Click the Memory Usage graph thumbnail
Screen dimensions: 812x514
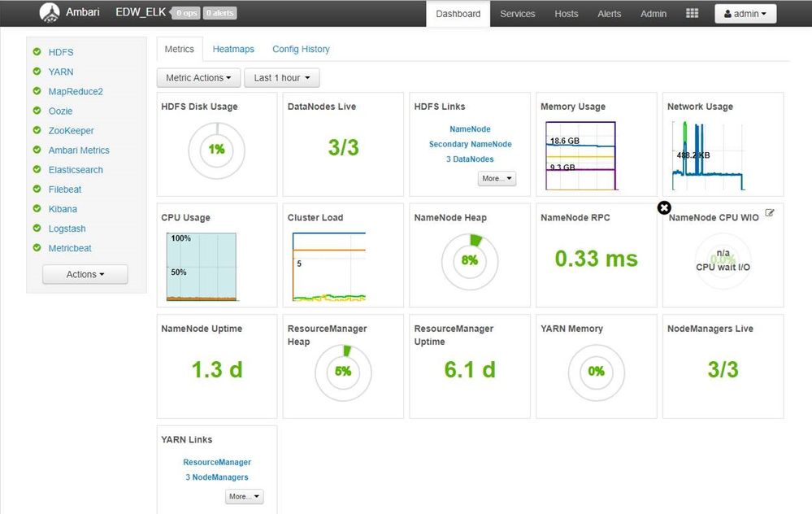coord(580,156)
